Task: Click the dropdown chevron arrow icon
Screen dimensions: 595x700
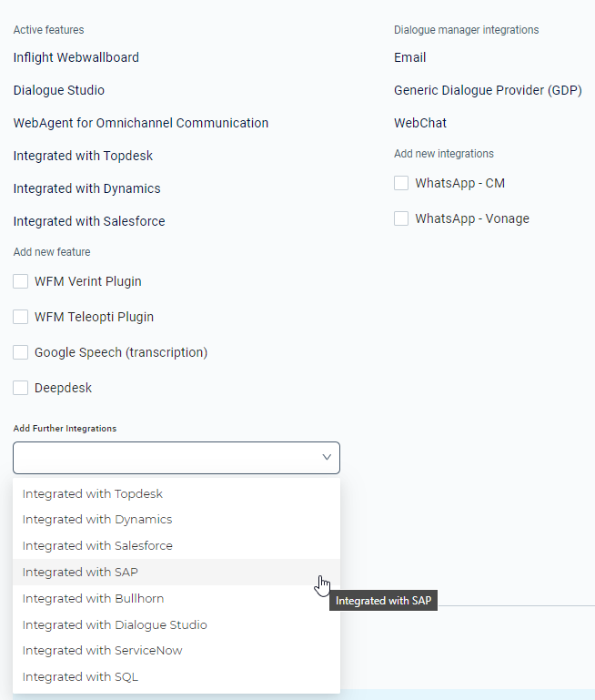Action: [327, 457]
